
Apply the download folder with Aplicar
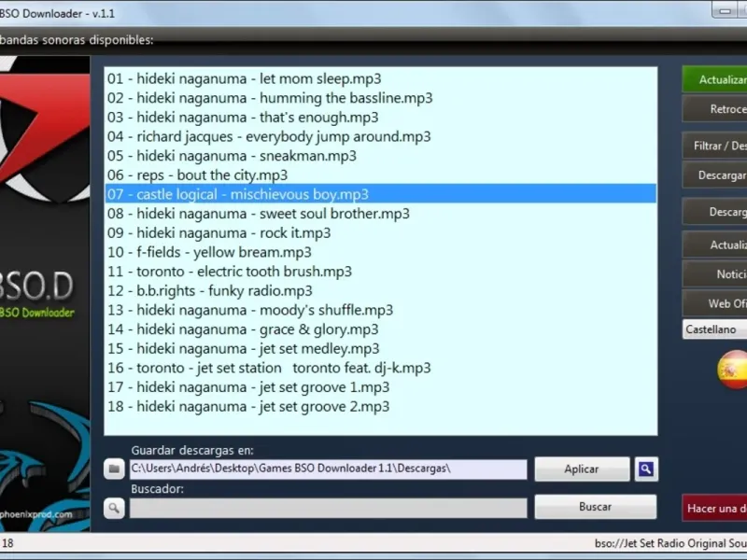pyautogui.click(x=582, y=469)
